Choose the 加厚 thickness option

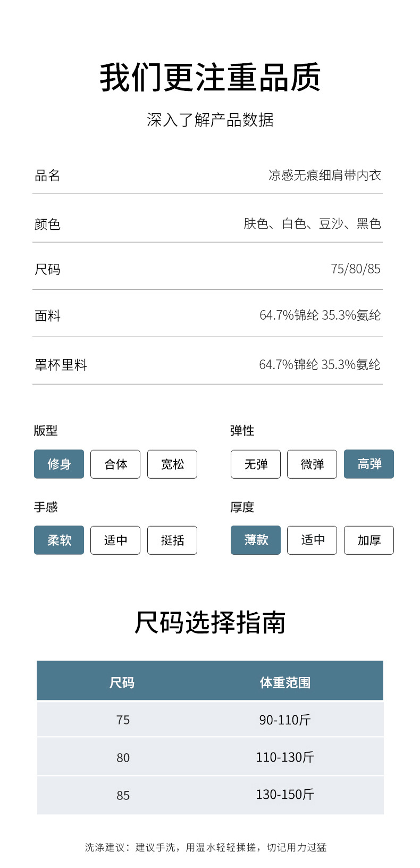pos(369,540)
